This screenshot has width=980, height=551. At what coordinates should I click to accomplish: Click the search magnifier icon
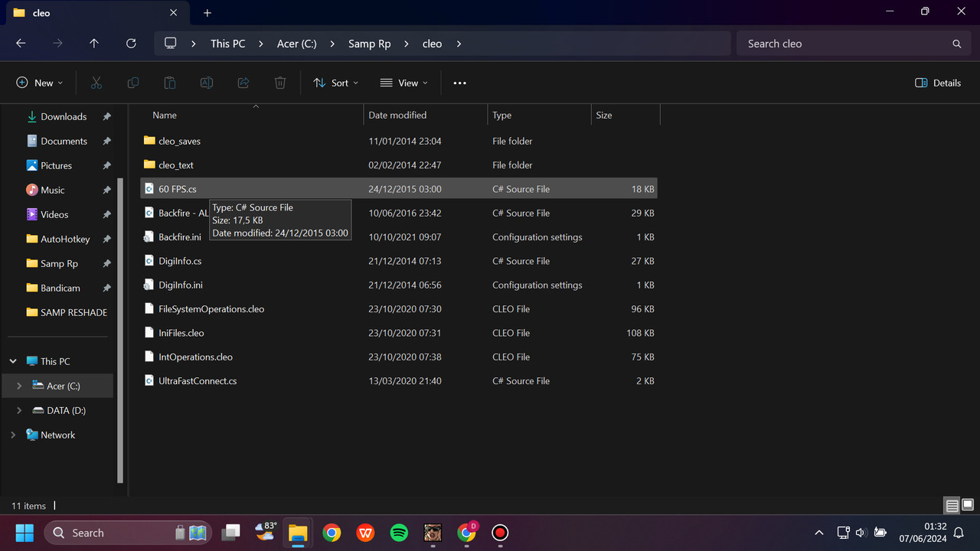956,44
